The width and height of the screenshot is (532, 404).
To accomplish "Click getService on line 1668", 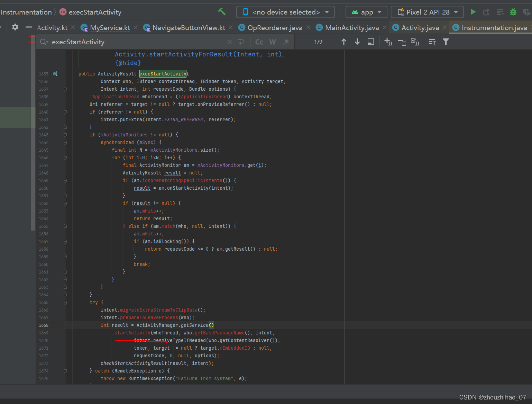I will click(x=195, y=325).
